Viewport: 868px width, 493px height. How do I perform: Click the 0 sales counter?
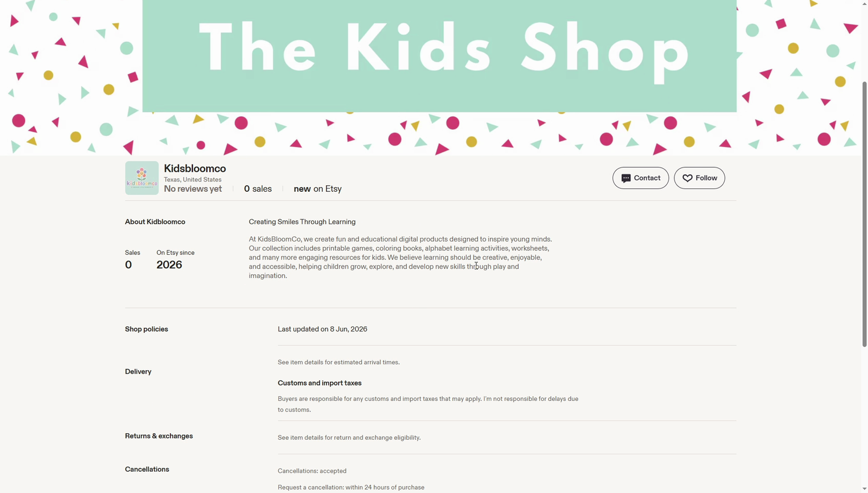pos(258,189)
